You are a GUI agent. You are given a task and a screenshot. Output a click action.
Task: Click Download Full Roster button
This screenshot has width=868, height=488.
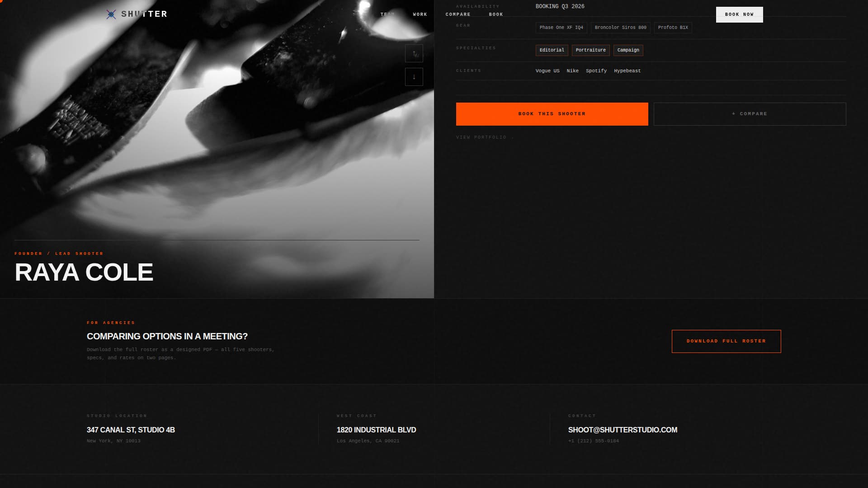(726, 341)
